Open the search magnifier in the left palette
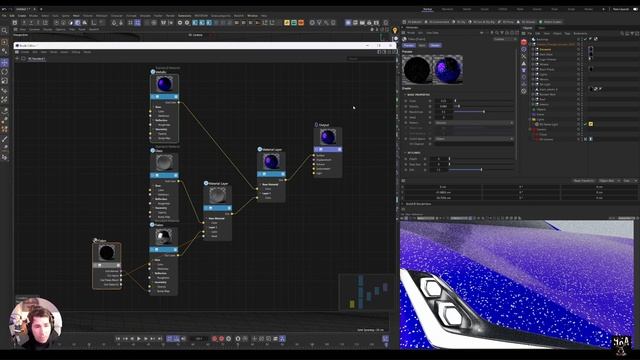Image resolution: width=640 pixels, height=360 pixels. pos(4,31)
